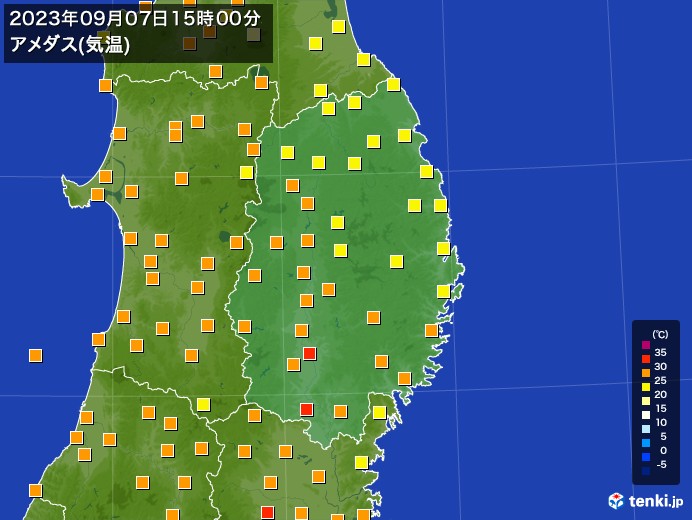Screen dimensions: 692x520
Task: Pick the pale yellow legend swatch between 20 and 15
Action: [646, 401]
